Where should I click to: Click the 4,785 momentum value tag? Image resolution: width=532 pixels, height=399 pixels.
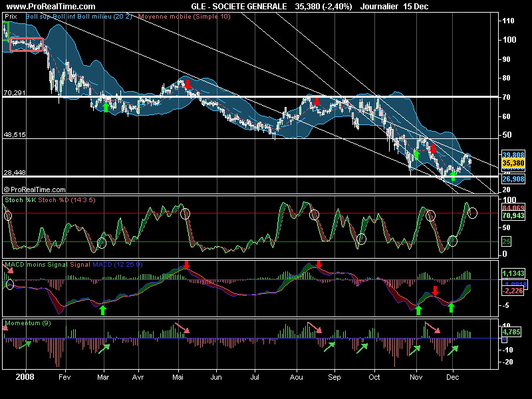[512, 332]
